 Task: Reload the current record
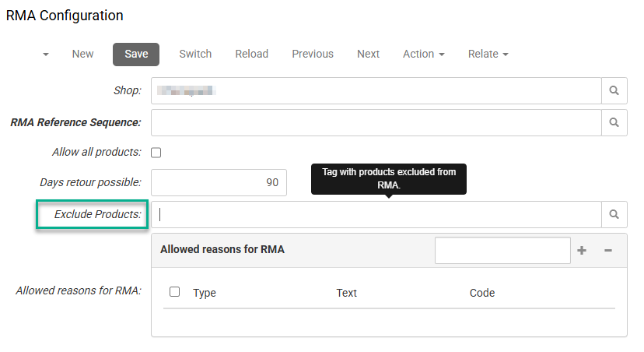click(251, 54)
